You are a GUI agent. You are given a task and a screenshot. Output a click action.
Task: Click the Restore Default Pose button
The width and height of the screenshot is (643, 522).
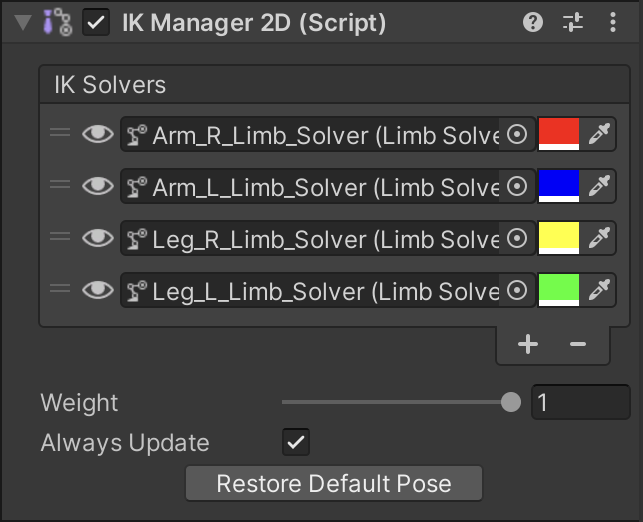click(334, 484)
